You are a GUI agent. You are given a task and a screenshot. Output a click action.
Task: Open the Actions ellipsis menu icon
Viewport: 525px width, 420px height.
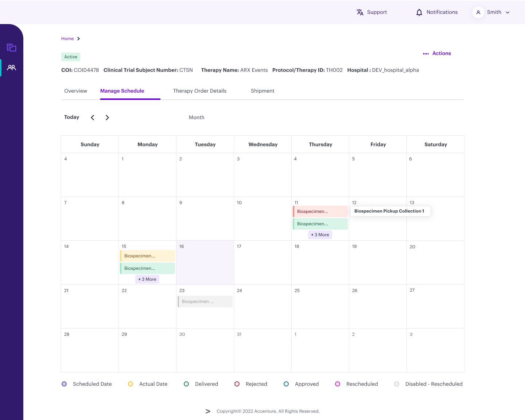click(426, 54)
